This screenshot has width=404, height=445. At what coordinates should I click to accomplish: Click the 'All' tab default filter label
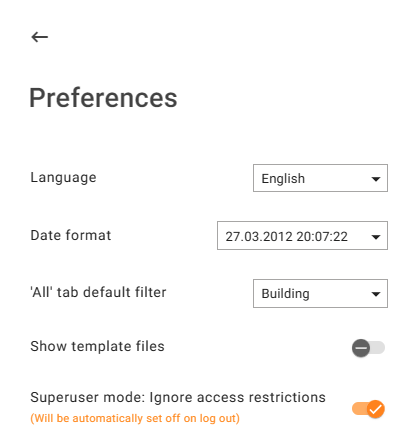click(98, 292)
